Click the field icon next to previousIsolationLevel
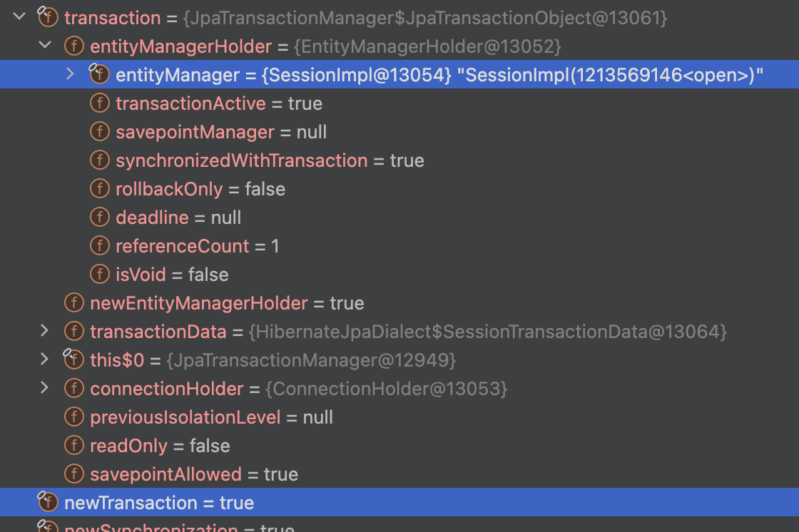This screenshot has width=799, height=532. (x=73, y=417)
